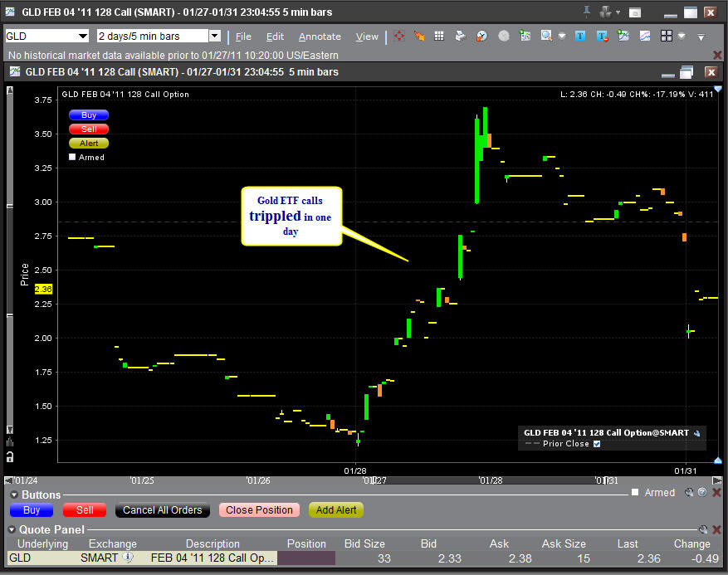Click the Ask value 2.38
Image resolution: width=728 pixels, height=575 pixels.
[520, 558]
